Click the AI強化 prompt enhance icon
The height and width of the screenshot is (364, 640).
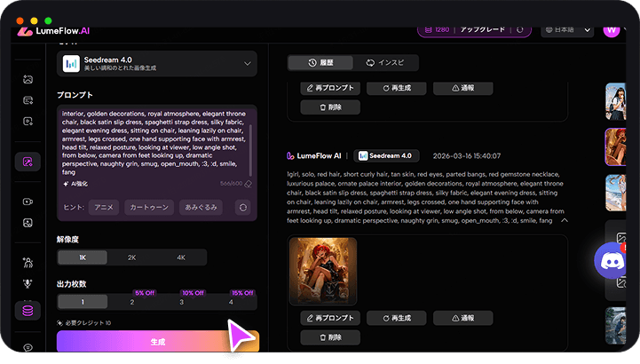click(67, 184)
